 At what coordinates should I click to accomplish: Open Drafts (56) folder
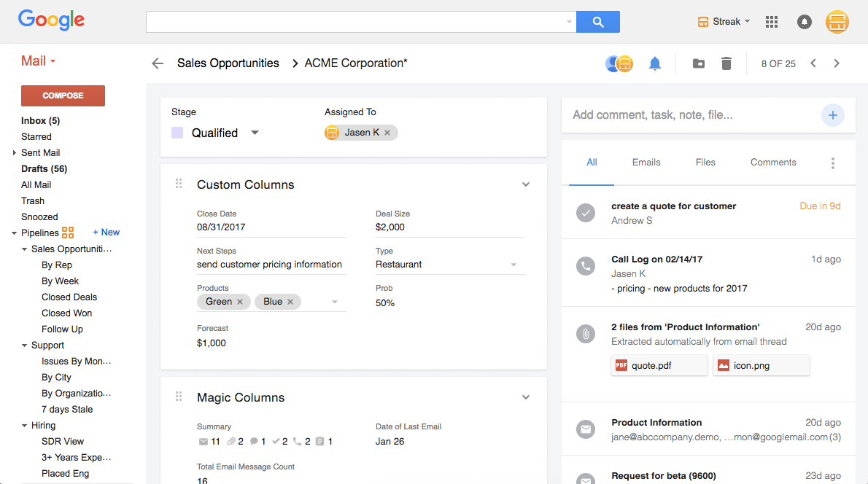tap(44, 168)
